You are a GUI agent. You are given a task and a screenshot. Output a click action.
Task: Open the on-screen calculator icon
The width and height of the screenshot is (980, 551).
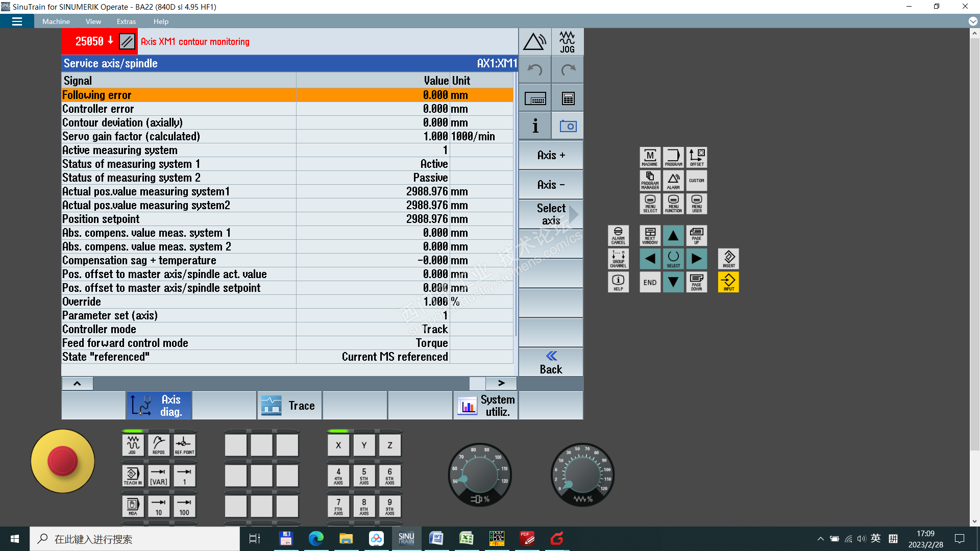(x=568, y=98)
